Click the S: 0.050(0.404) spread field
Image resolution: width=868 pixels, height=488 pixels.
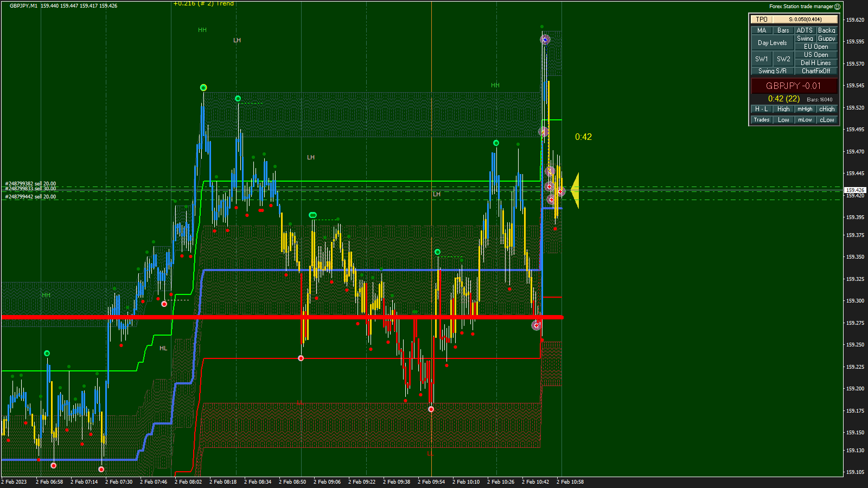coord(805,20)
